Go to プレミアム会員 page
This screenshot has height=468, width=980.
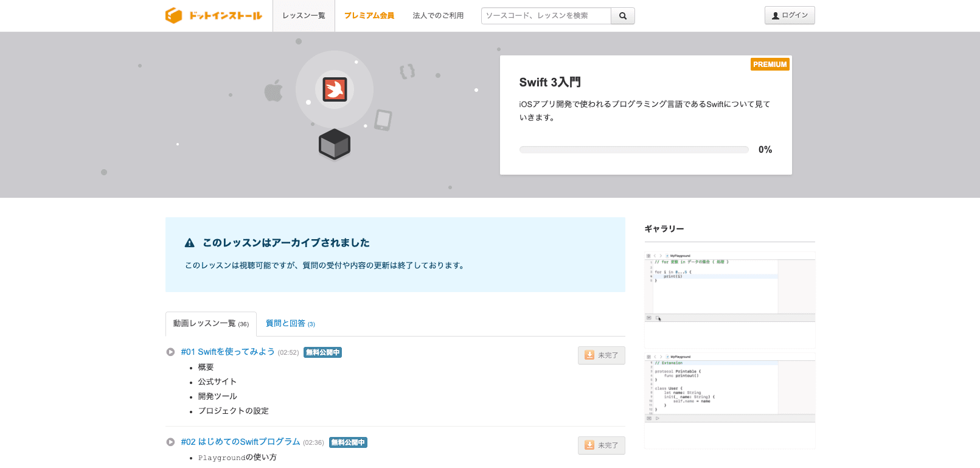pos(369,16)
